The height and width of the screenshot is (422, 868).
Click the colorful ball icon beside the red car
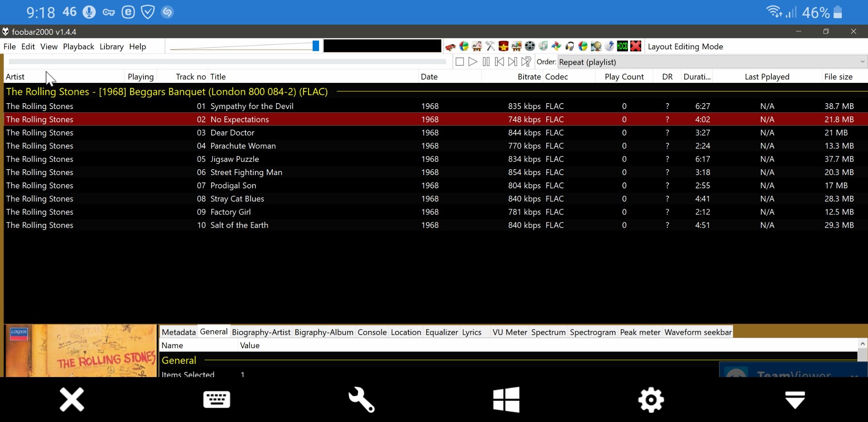tap(464, 46)
